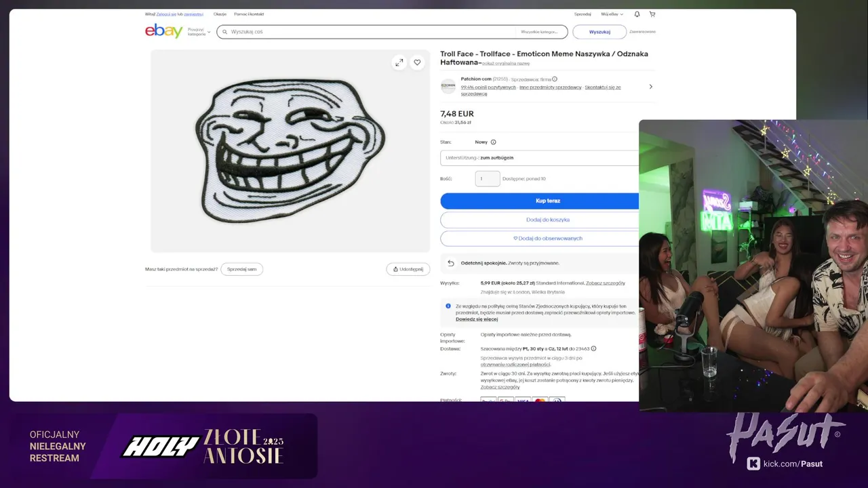The height and width of the screenshot is (488, 868).
Task: Expand product image to fullscreen
Action: [x=399, y=62]
